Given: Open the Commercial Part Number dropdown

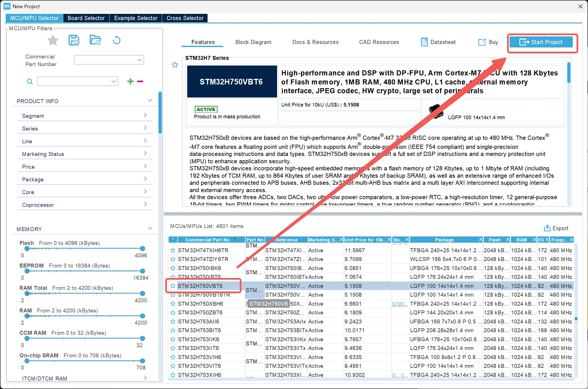Looking at the screenshot, I should click(139, 60).
